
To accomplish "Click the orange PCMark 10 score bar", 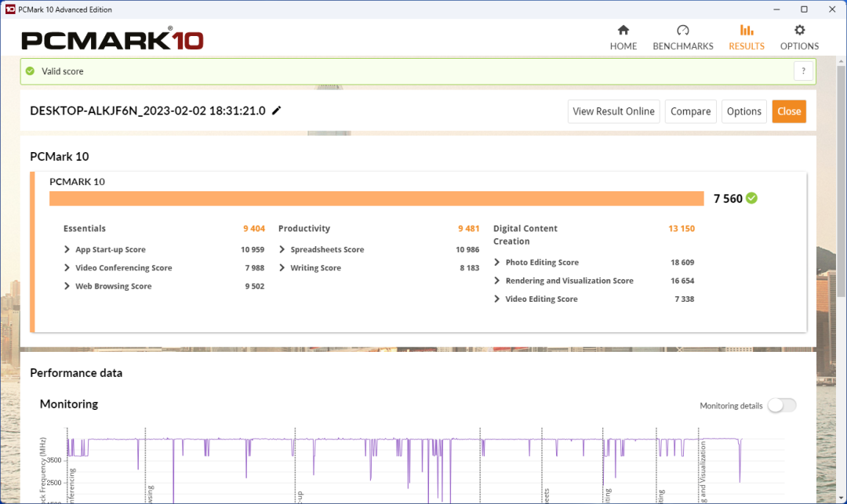I will [x=376, y=198].
